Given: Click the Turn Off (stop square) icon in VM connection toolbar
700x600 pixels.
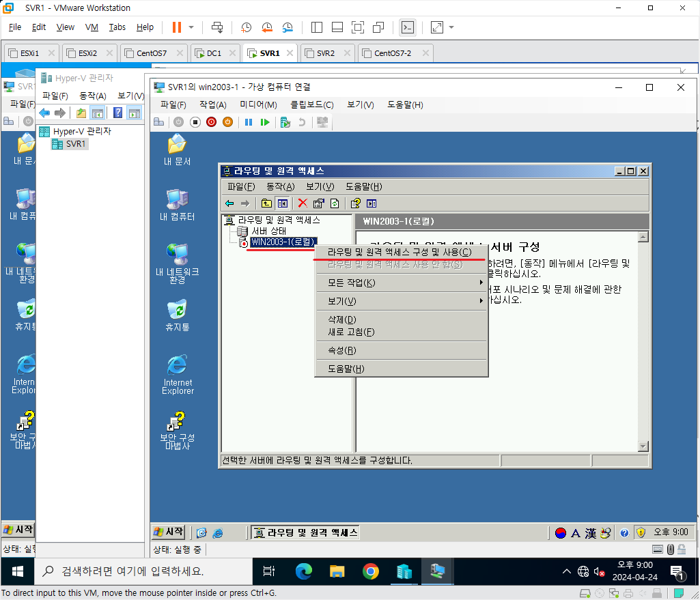Looking at the screenshot, I should click(x=195, y=122).
